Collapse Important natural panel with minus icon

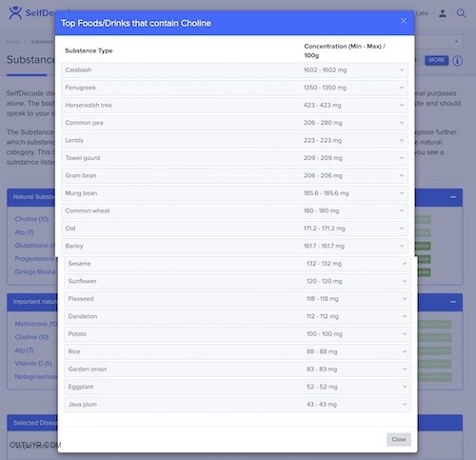(453, 302)
